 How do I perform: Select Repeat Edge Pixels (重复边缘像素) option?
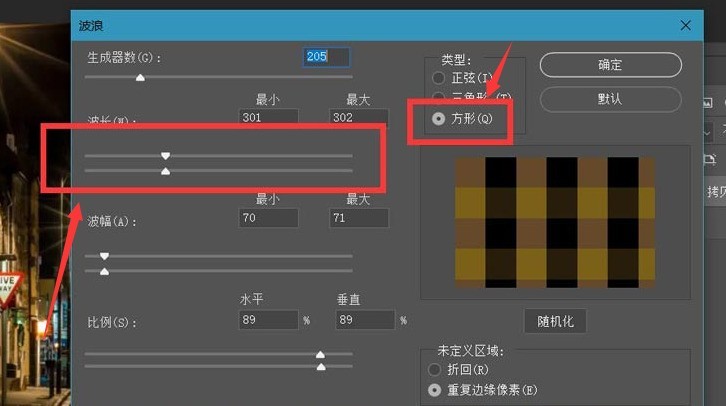435,390
